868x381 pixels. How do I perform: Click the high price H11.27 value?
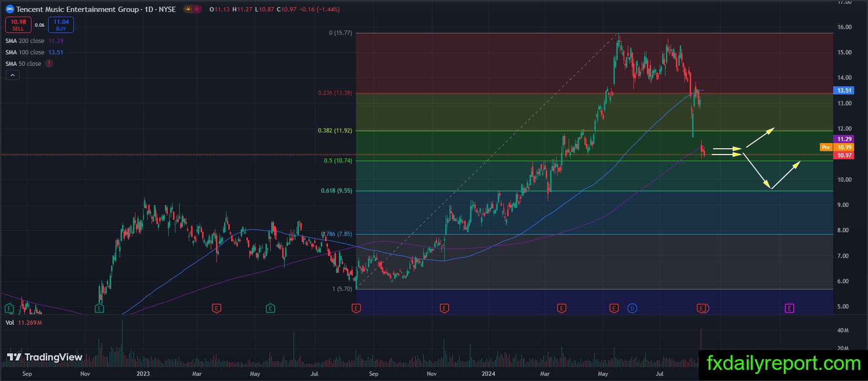[x=242, y=9]
